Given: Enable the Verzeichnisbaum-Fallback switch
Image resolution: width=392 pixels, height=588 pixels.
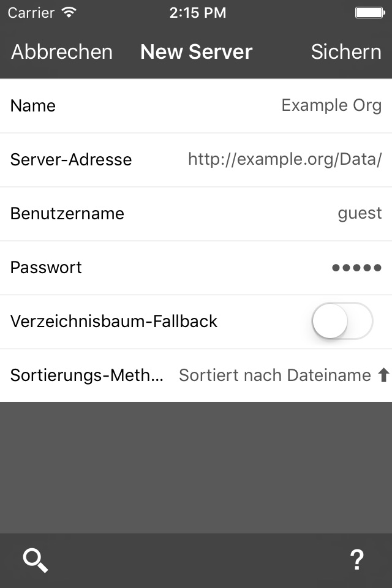Looking at the screenshot, I should 342,321.
